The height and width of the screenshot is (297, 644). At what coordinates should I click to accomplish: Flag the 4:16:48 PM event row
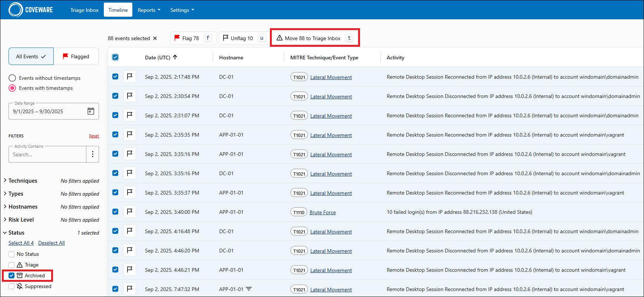click(x=130, y=231)
